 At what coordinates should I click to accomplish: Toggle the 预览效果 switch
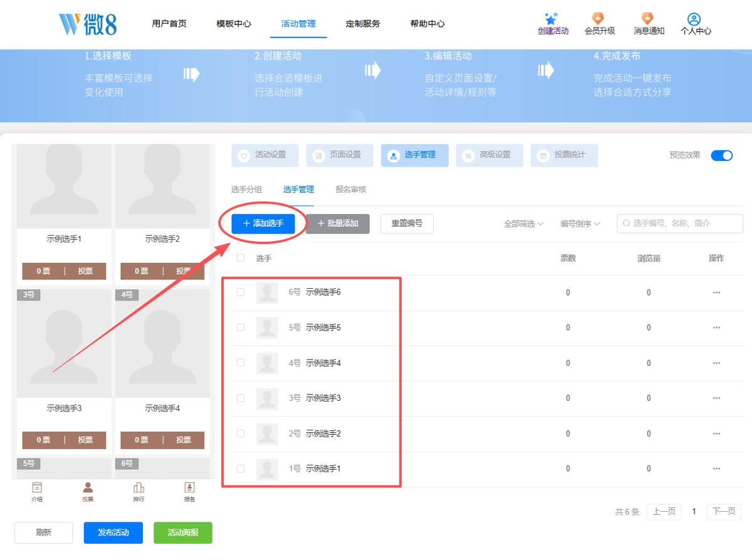pos(722,155)
